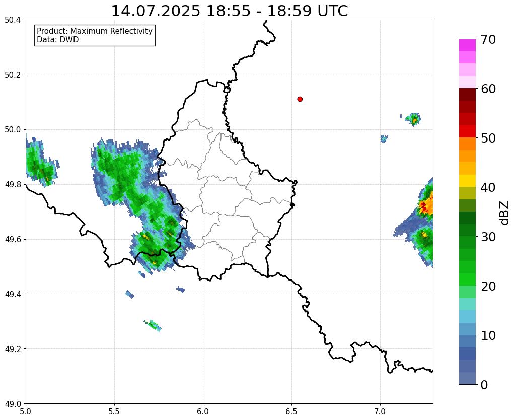Click the colorbar tick label 50

pyautogui.click(x=488, y=138)
